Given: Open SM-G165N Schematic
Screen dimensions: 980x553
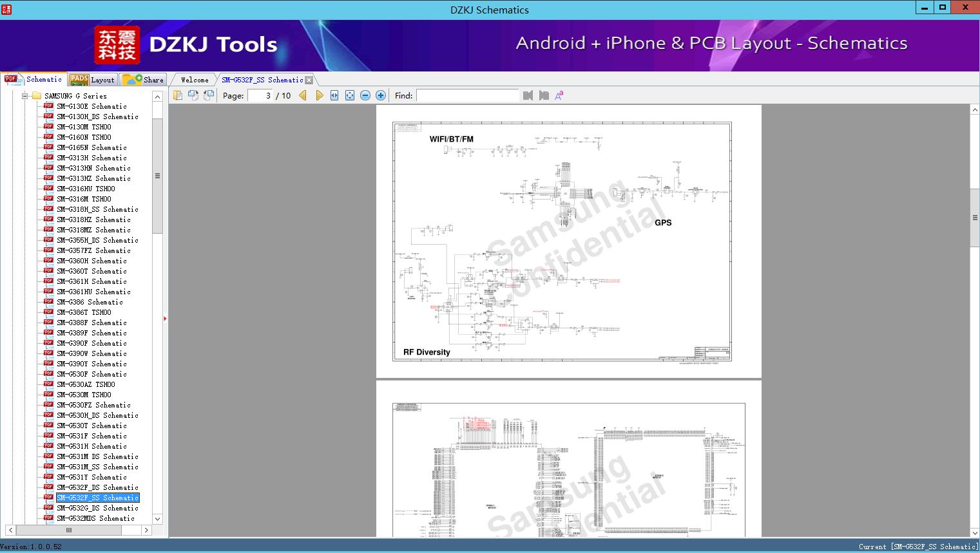Looking at the screenshot, I should (x=91, y=147).
